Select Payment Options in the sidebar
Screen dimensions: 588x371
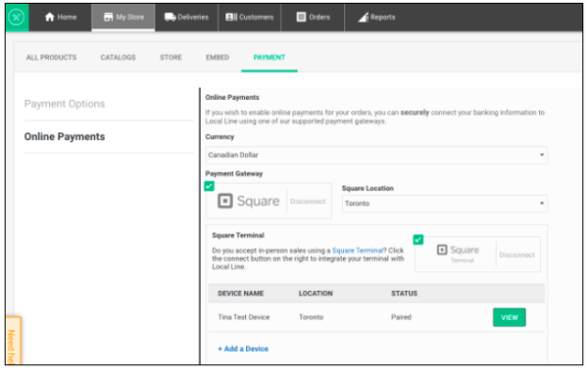[x=65, y=104]
